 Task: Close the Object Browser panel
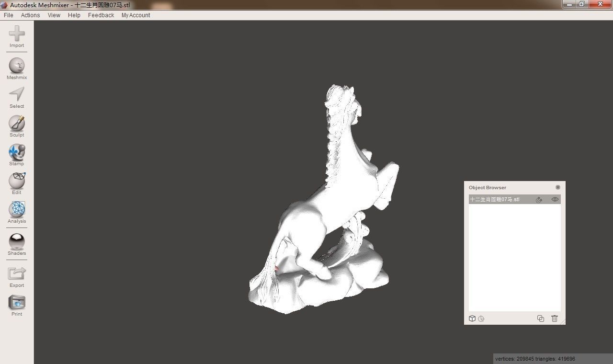tap(558, 187)
